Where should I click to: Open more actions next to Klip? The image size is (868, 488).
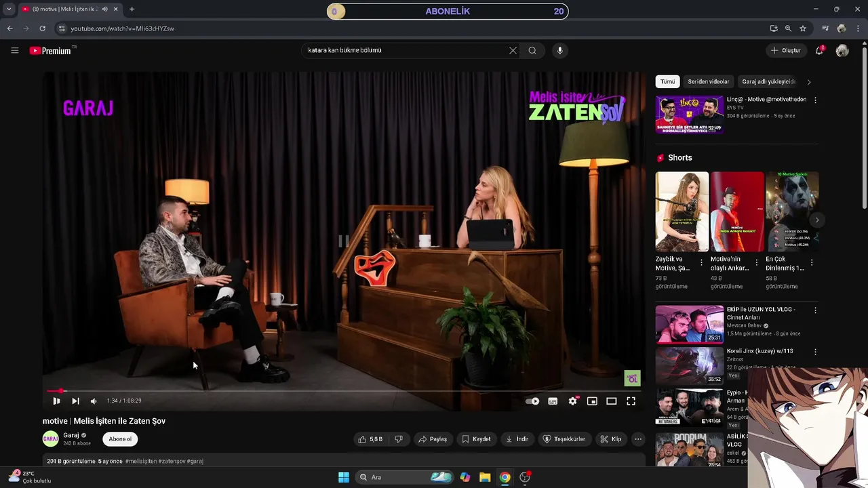638,439
